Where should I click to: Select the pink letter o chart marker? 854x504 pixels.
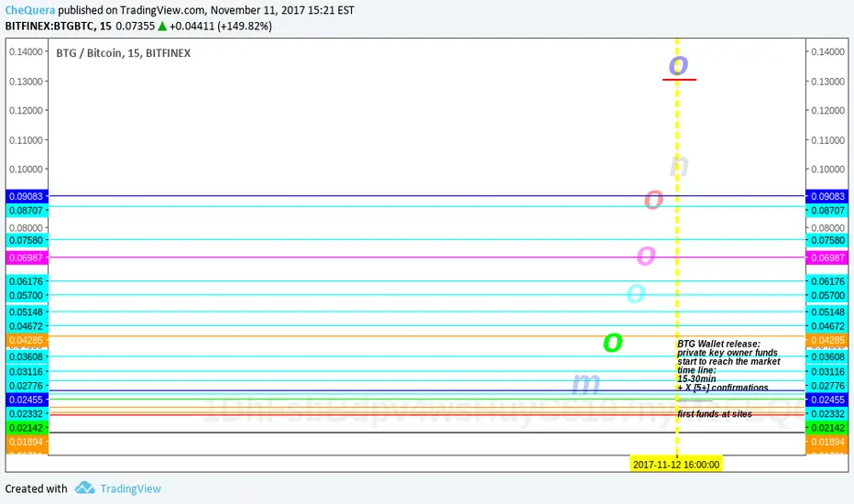(646, 255)
